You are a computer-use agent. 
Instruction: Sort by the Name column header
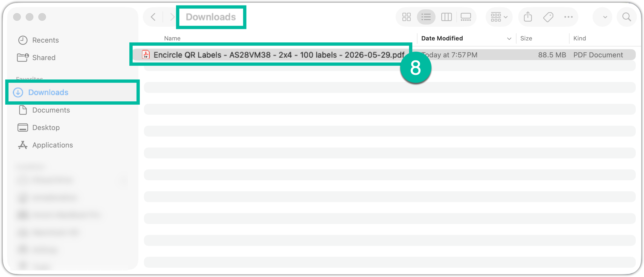click(x=172, y=38)
